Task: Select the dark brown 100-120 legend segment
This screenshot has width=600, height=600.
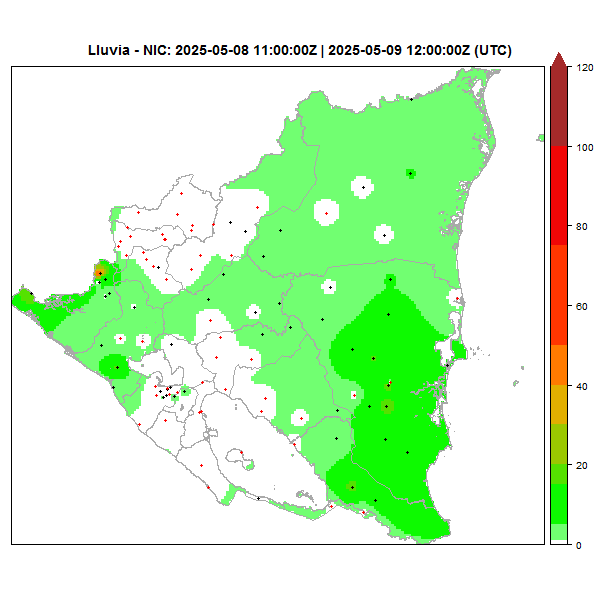Action: (559, 106)
